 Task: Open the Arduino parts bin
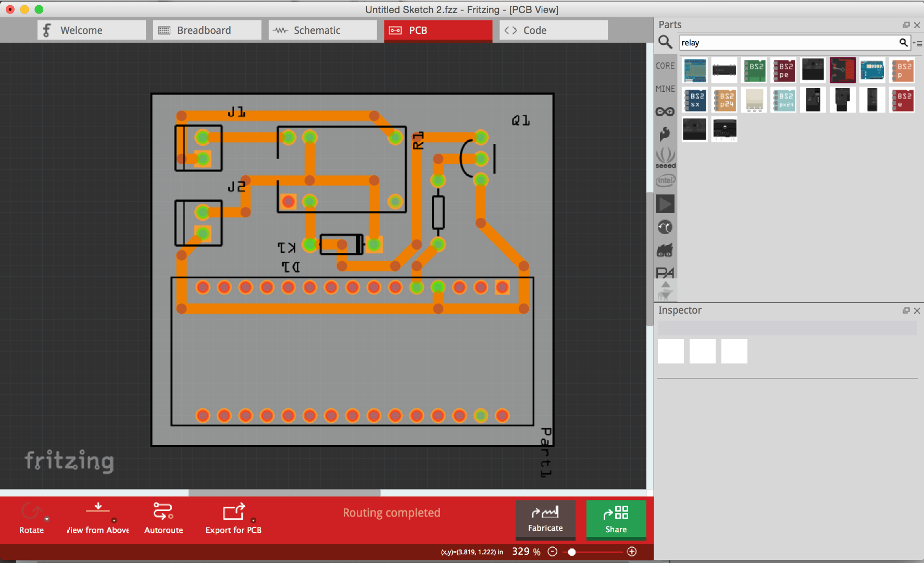pyautogui.click(x=665, y=111)
